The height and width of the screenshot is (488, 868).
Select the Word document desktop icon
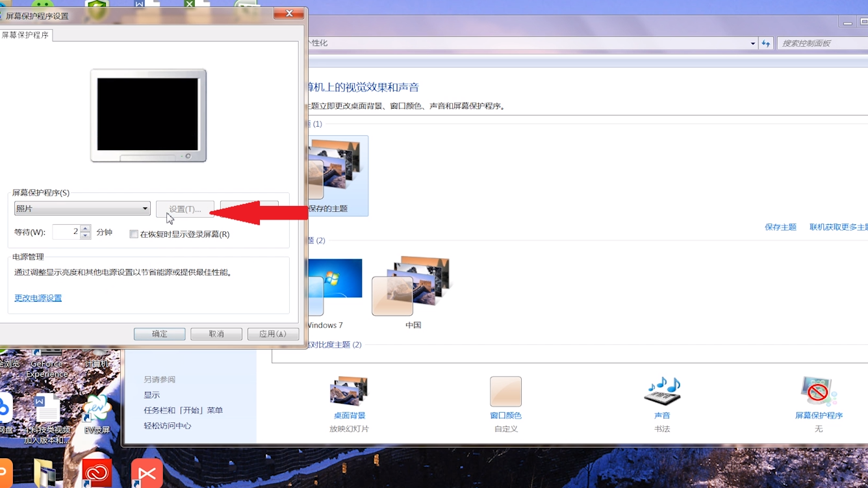[x=47, y=409]
